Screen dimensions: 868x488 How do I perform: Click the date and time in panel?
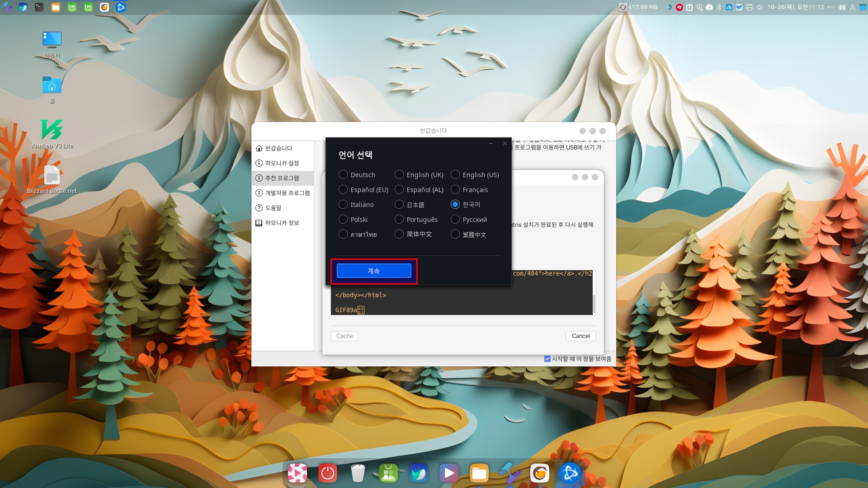[x=795, y=7]
